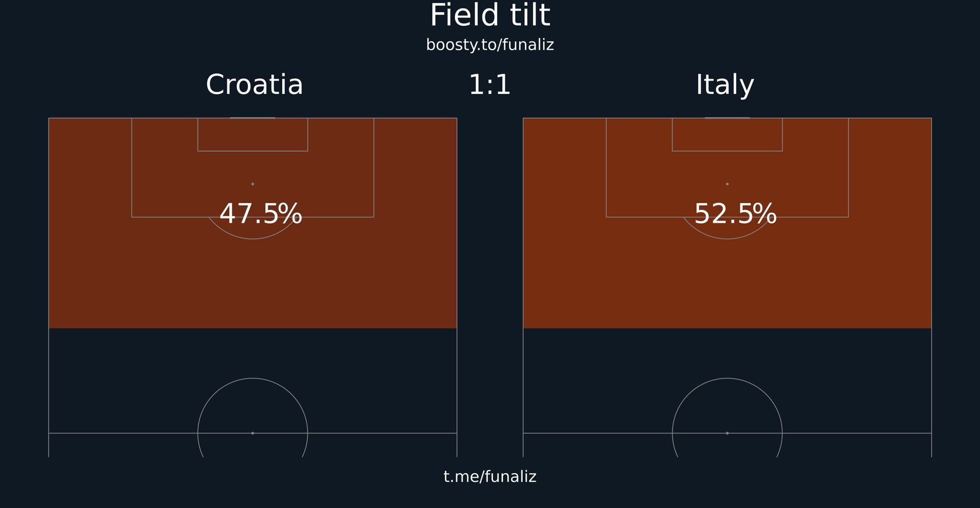Click the 52.5% field tilt value
Viewport: 980px width, 508px height.
[736, 214]
